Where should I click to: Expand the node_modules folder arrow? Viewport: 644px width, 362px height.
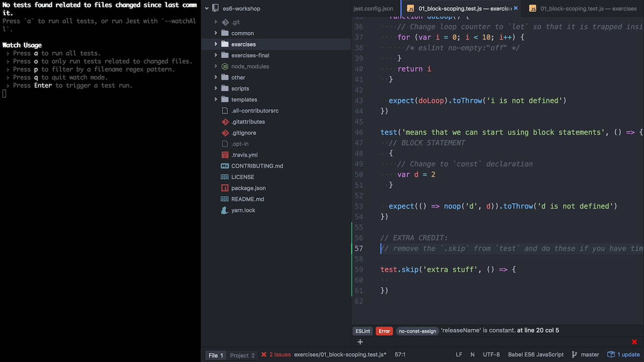click(216, 66)
